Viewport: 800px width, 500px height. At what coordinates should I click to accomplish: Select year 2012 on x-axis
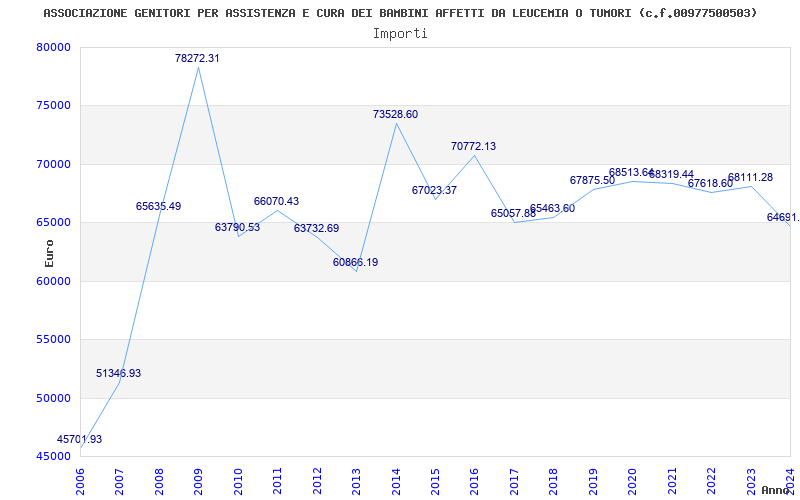pyautogui.click(x=317, y=481)
